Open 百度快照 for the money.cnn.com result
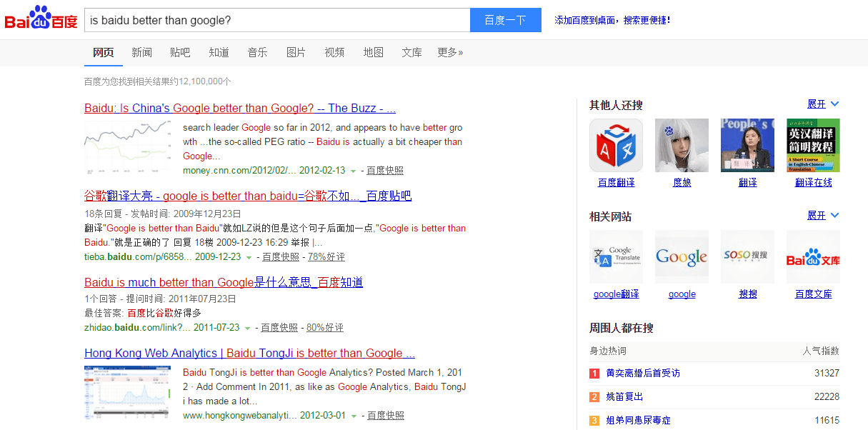This screenshot has width=868, height=430. click(385, 171)
